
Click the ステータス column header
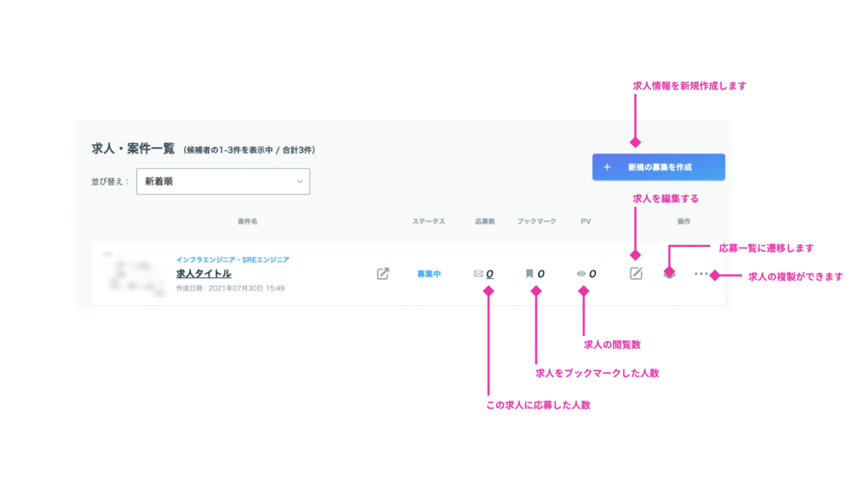[429, 221]
